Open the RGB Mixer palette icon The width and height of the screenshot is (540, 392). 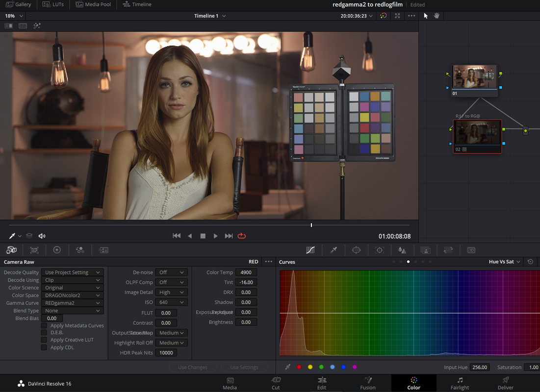(x=80, y=250)
